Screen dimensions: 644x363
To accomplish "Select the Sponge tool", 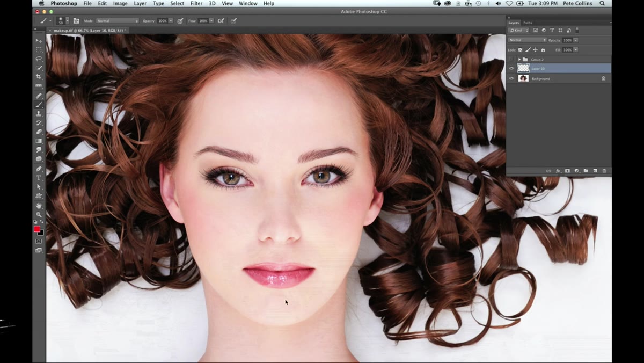I will tap(39, 159).
